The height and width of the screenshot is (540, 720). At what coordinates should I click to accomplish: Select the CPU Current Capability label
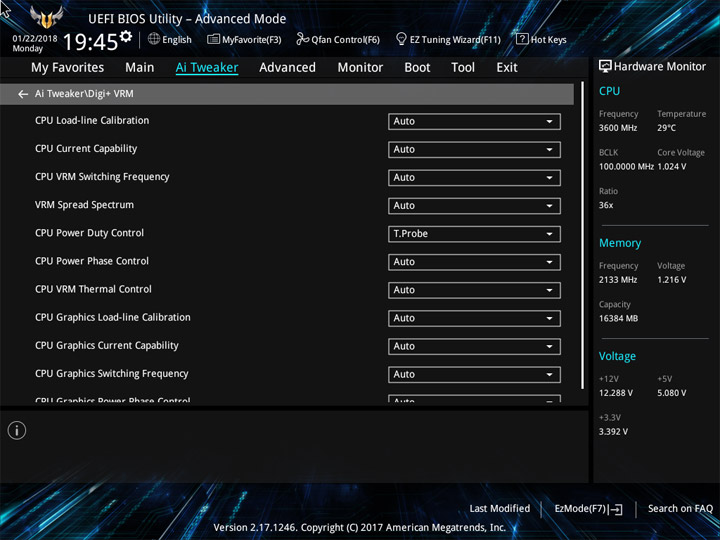(x=86, y=149)
